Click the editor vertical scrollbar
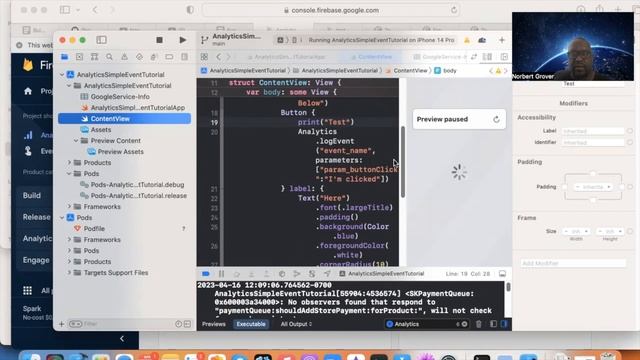 (x=403, y=162)
